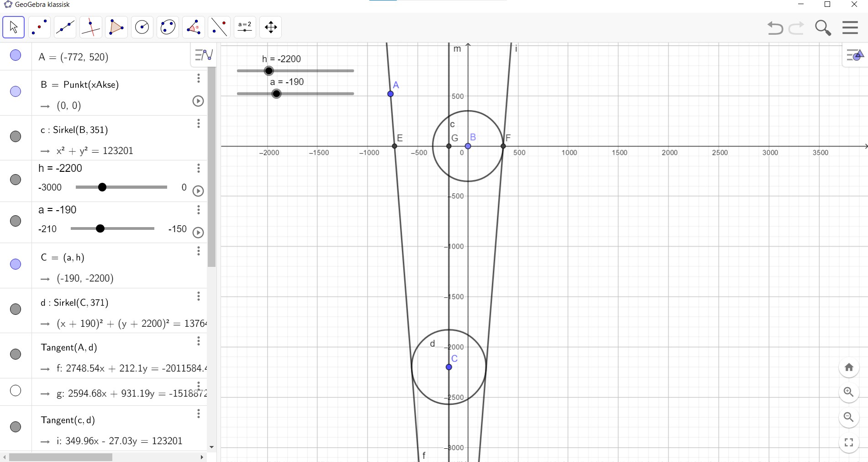Image resolution: width=868 pixels, height=462 pixels.
Task: Open three-dot menu for slider h
Action: 199,168
